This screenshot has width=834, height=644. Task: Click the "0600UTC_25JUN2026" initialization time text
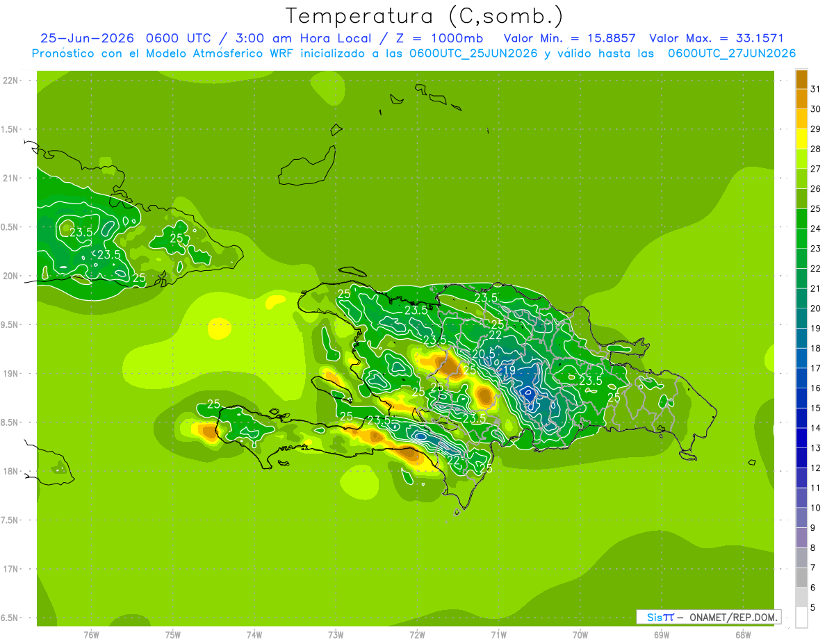(x=473, y=53)
